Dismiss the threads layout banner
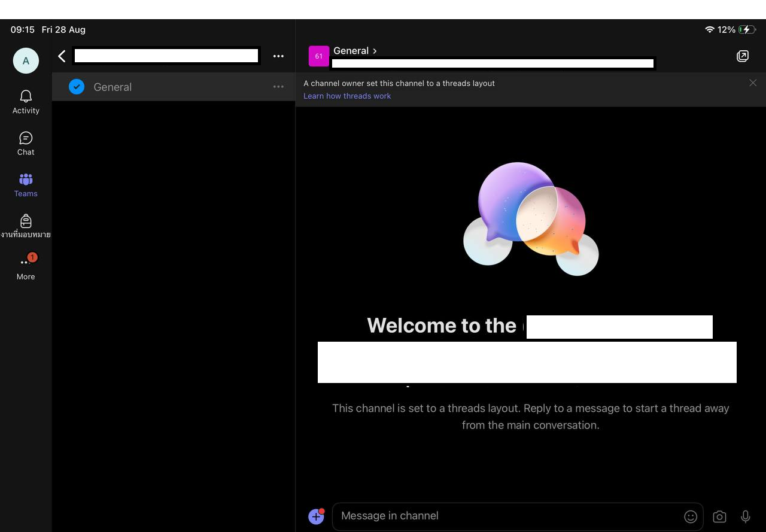The width and height of the screenshot is (766, 532). [x=753, y=83]
